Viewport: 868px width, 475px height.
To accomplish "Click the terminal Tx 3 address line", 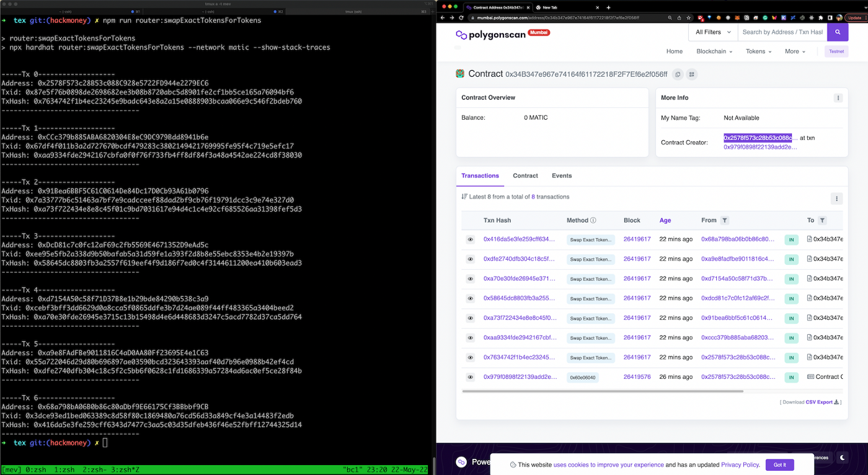I will [105, 245].
